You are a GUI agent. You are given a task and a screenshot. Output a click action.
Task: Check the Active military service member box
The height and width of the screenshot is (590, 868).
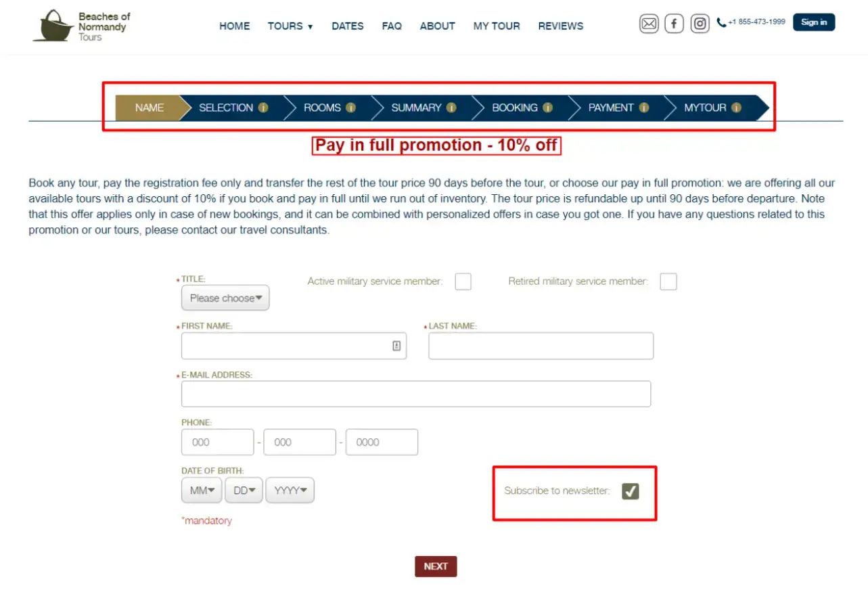463,281
